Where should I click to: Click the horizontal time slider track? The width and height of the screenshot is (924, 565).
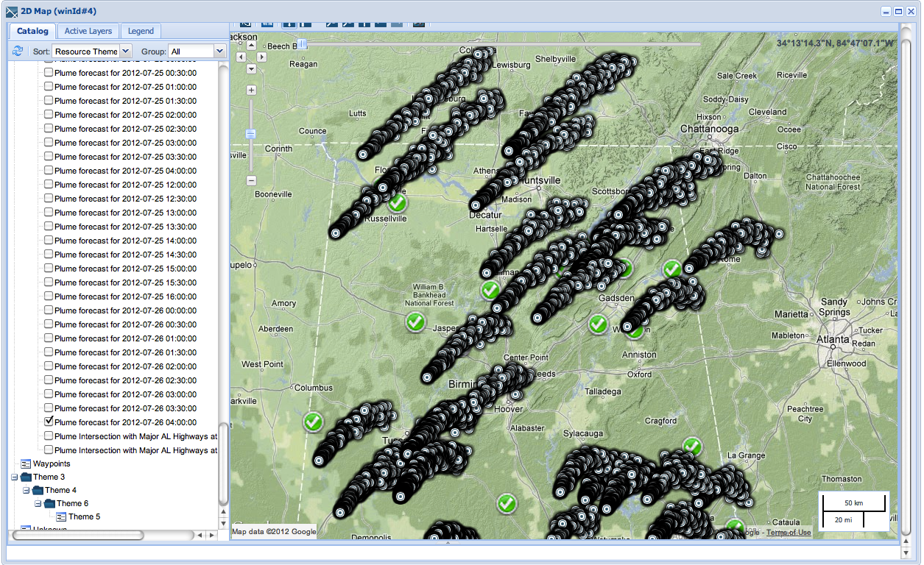(x=501, y=45)
